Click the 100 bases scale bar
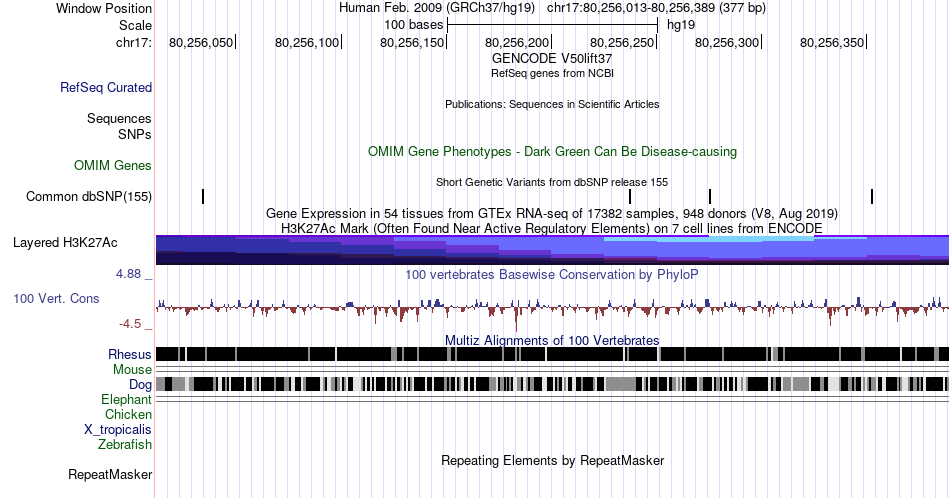The image size is (950, 498). (x=553, y=25)
